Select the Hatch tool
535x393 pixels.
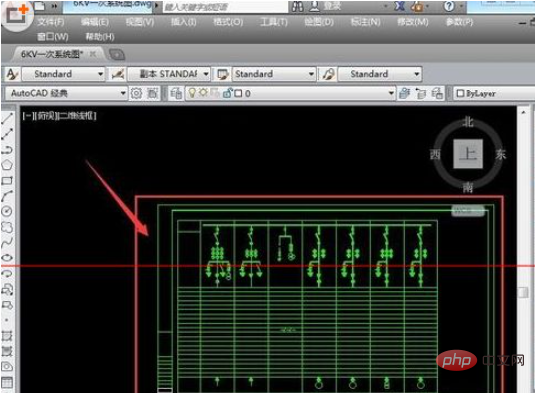click(7, 336)
